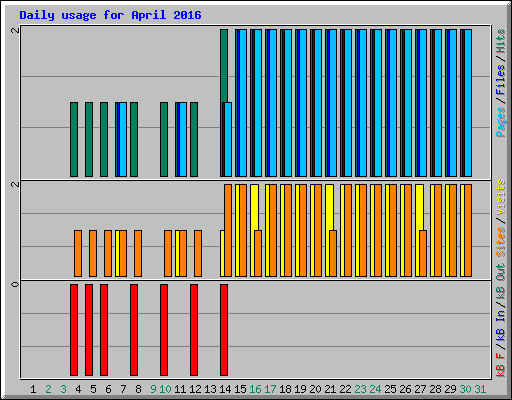The width and height of the screenshot is (512, 400).
Task: Click the '0' y-axis value of the kB panel
Action: pos(15,284)
